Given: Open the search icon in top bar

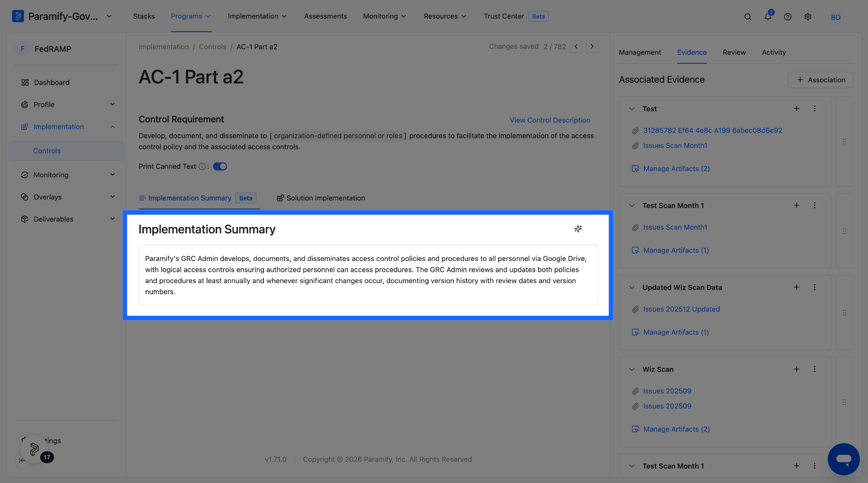Looking at the screenshot, I should (748, 17).
